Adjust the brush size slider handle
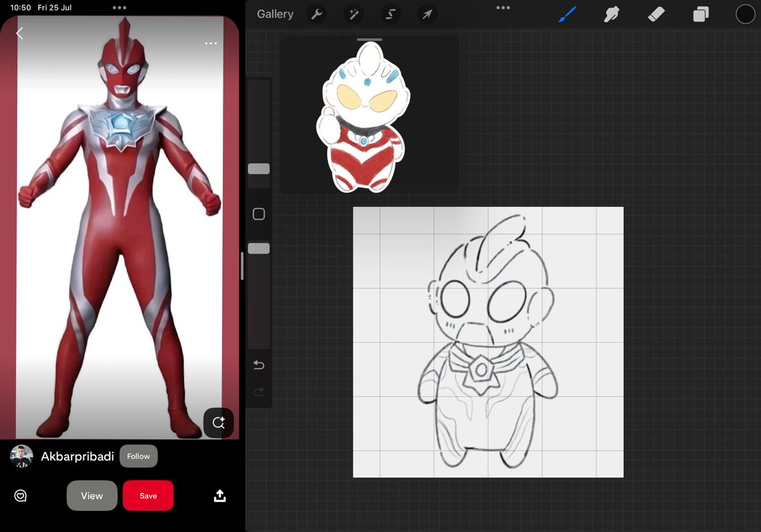This screenshot has width=761, height=532. [259, 168]
